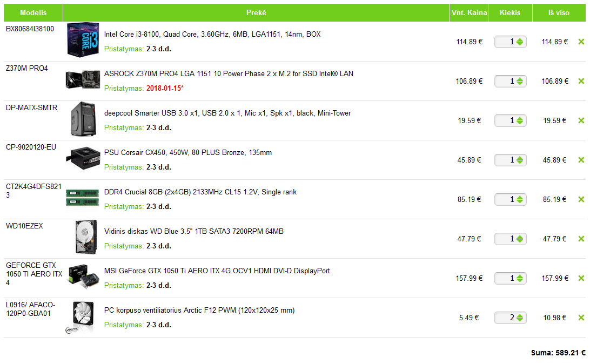
Task: View the deepcool Mini-Tower case image
Action: (83, 119)
